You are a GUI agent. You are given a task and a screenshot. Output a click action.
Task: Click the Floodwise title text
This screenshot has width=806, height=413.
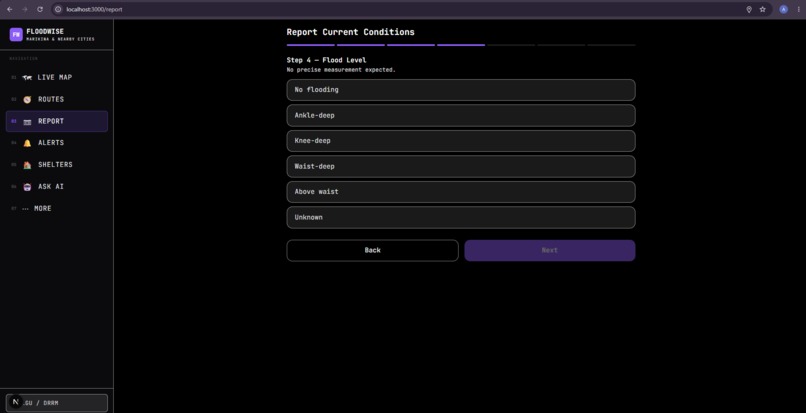click(x=45, y=31)
